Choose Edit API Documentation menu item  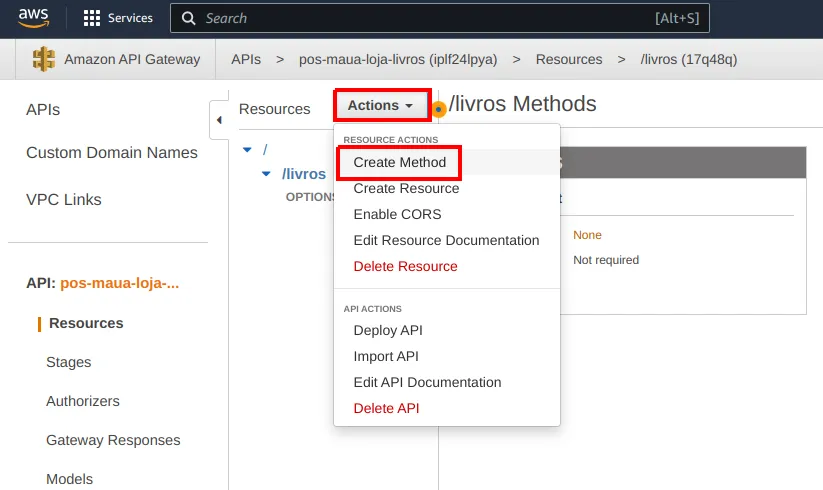(427, 382)
